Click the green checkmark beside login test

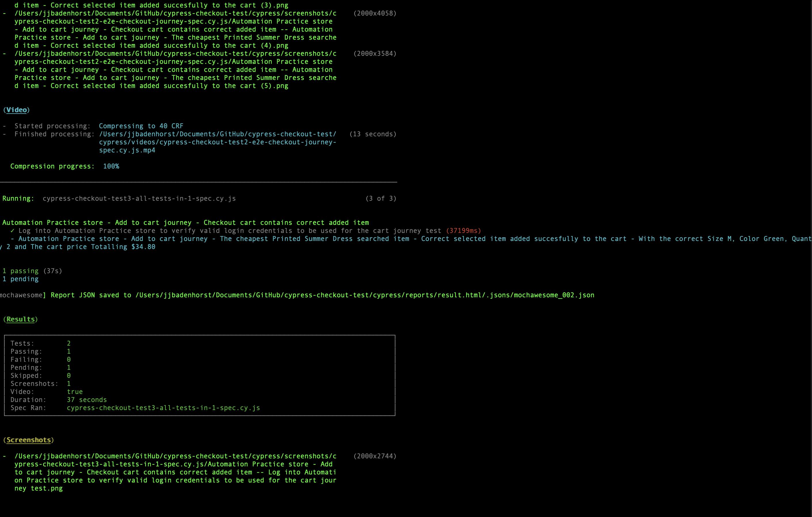(12, 231)
